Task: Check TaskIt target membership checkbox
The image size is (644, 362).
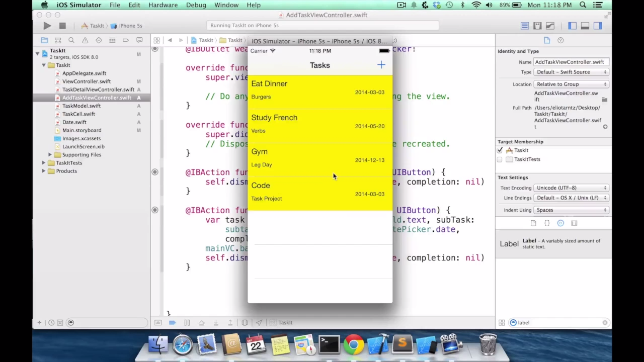Action: (500, 150)
